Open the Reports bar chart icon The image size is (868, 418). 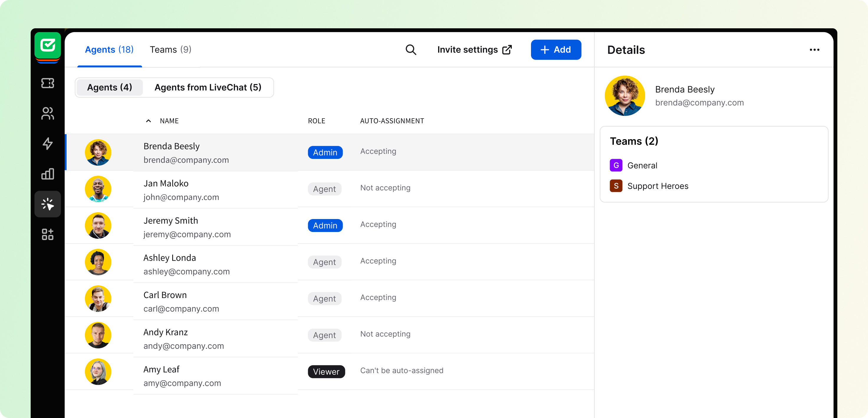coord(47,174)
